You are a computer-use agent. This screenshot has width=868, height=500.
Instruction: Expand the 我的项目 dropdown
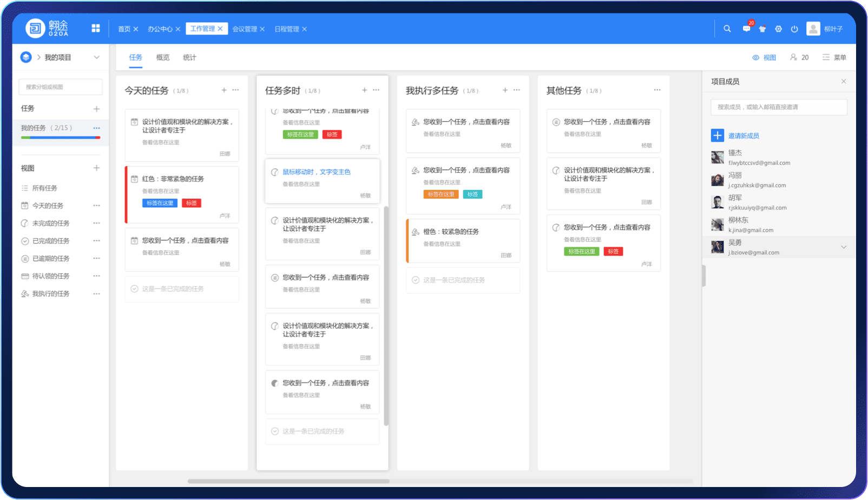pos(96,57)
